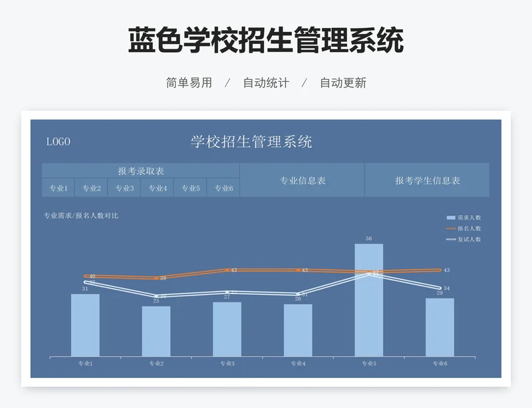Select the 专业4 bar in chart
Screen dimensions: 532x408
tap(298, 330)
